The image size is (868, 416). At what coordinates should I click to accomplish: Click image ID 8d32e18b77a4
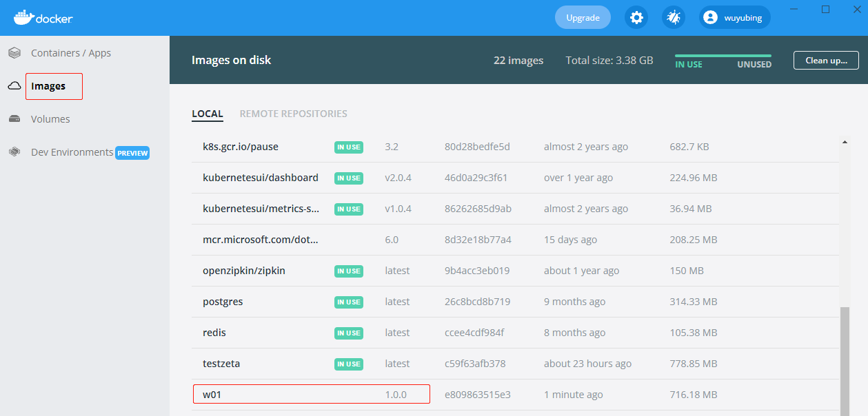pos(478,240)
